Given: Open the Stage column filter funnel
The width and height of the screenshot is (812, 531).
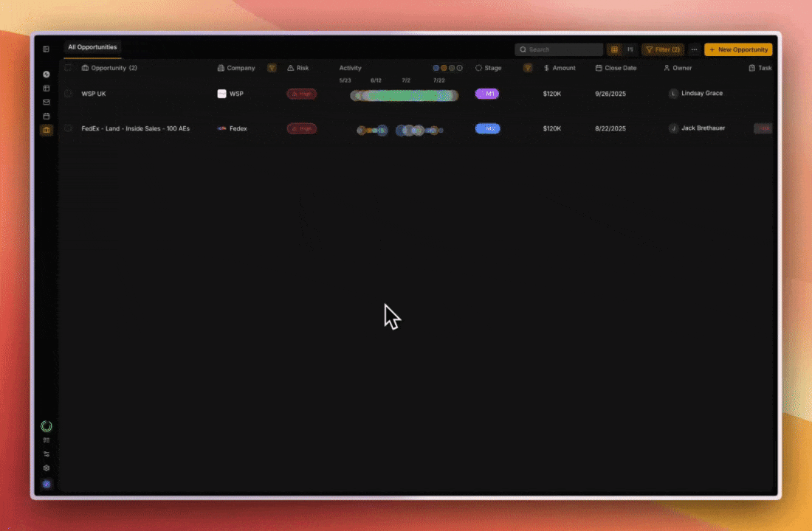Looking at the screenshot, I should pos(528,68).
